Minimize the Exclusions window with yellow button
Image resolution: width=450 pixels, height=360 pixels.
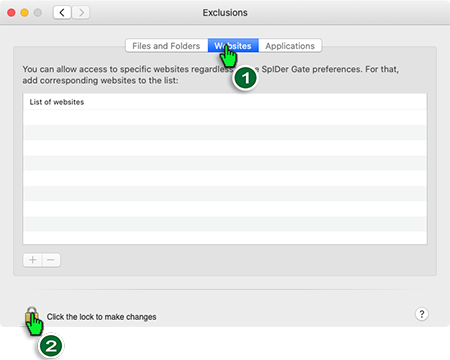pyautogui.click(x=25, y=13)
